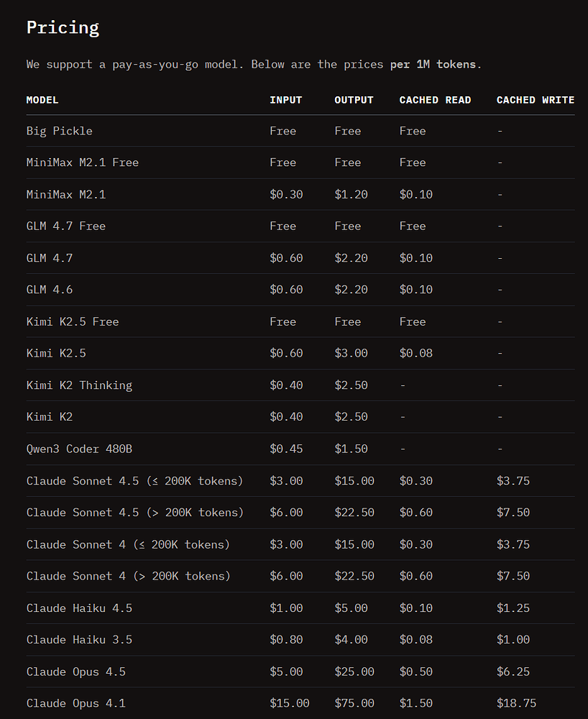The image size is (588, 719).
Task: Click the Kimi K2.5 Free model name
Action: coord(73,322)
